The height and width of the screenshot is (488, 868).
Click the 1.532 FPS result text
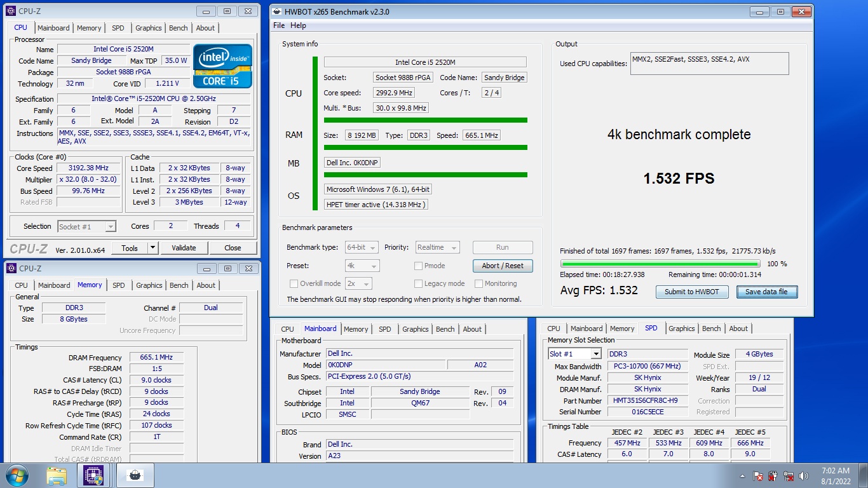point(679,179)
